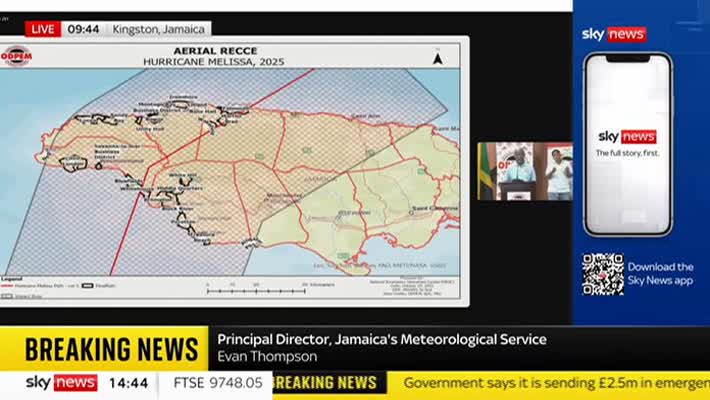This screenshot has width=710, height=400.
Task: Click the 'AERIAL RECCE' map title
Action: click(213, 50)
